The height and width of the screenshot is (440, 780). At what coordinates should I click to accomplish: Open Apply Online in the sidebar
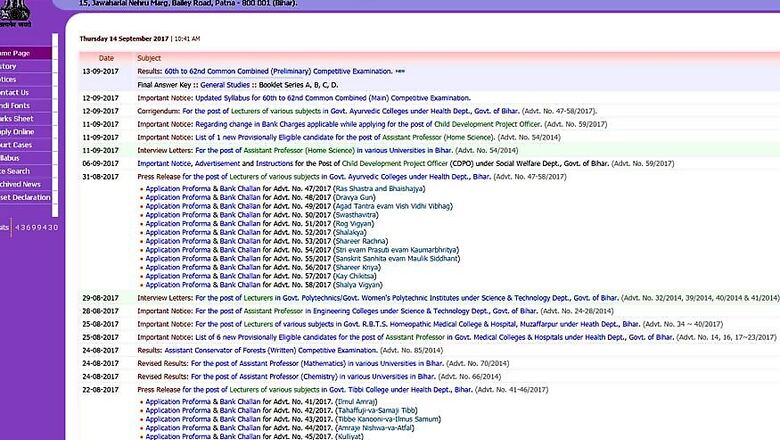[x=17, y=131]
